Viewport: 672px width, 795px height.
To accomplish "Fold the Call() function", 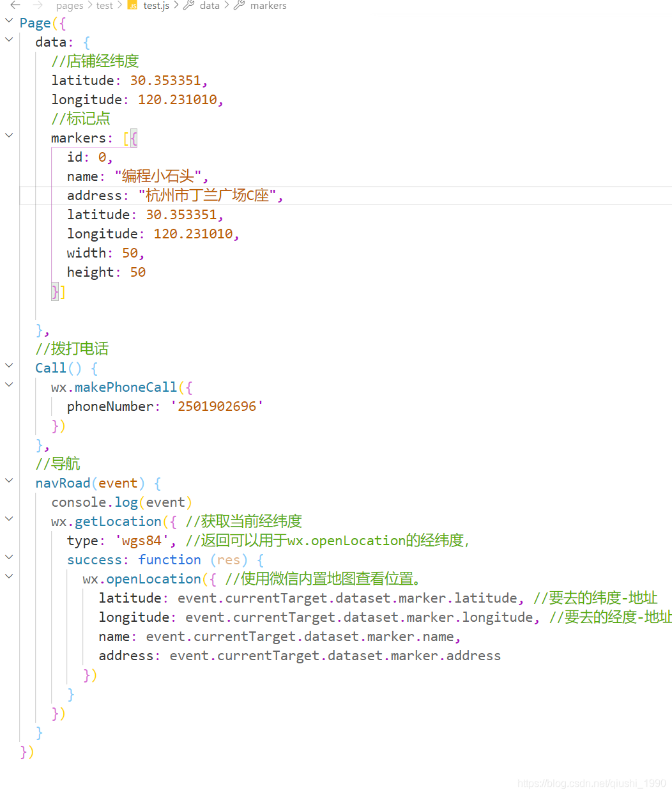I will point(9,366).
